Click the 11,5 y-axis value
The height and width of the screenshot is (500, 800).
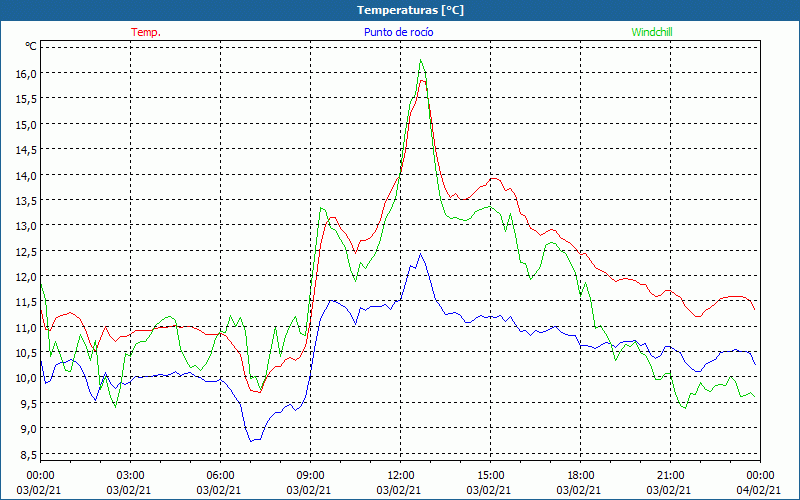[x=26, y=302]
